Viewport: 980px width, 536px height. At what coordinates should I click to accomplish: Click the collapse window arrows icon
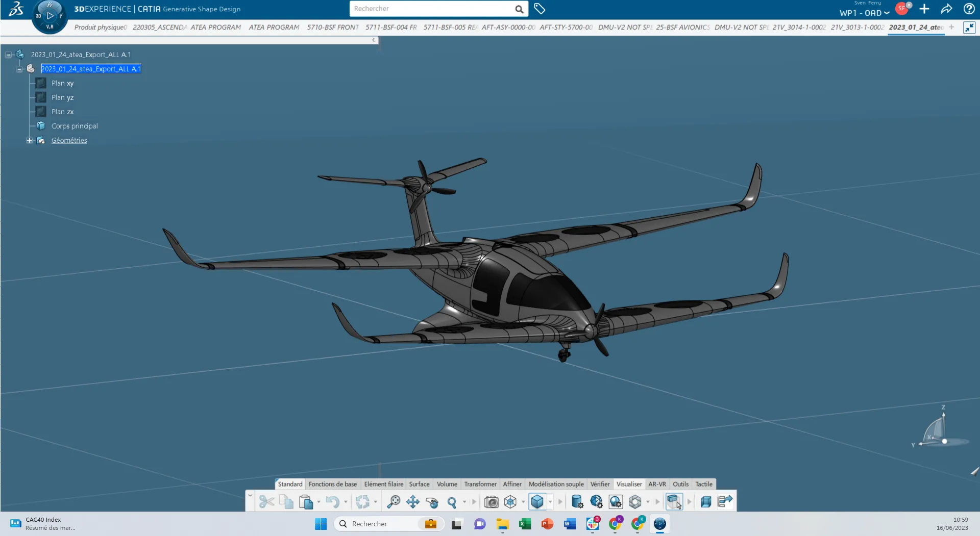pos(969,28)
